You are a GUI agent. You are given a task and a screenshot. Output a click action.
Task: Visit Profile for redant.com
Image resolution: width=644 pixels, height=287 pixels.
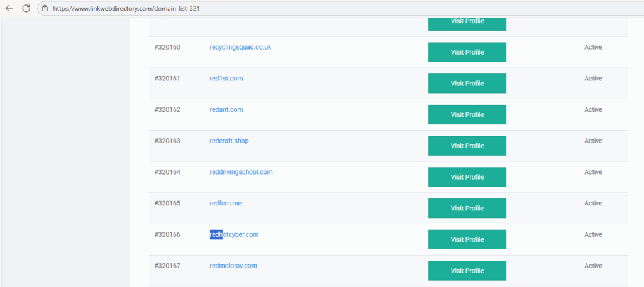467,114
